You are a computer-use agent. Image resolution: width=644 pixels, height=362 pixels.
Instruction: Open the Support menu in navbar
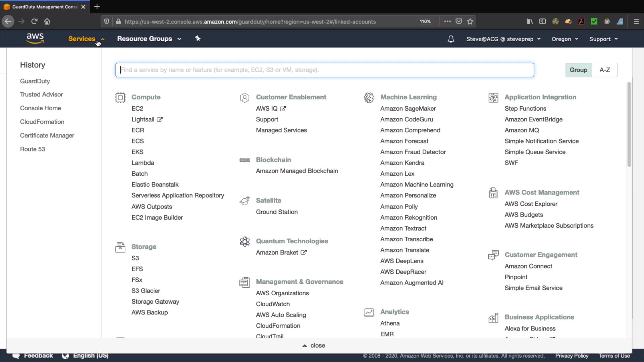603,39
